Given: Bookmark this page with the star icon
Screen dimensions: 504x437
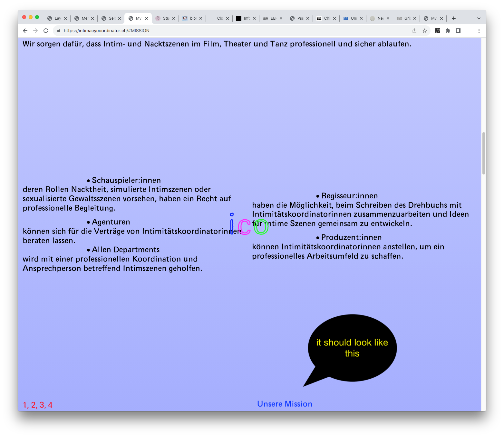Looking at the screenshot, I should pyautogui.click(x=425, y=31).
